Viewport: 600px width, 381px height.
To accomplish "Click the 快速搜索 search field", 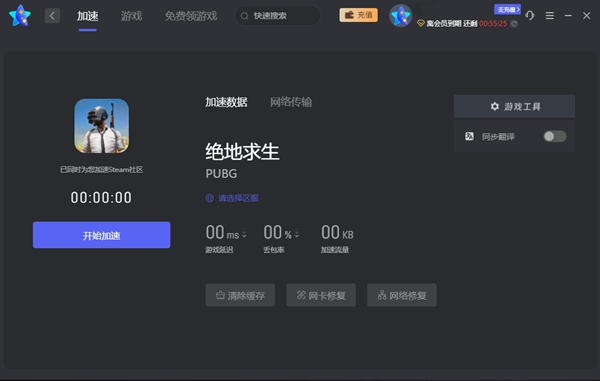I will click(278, 16).
